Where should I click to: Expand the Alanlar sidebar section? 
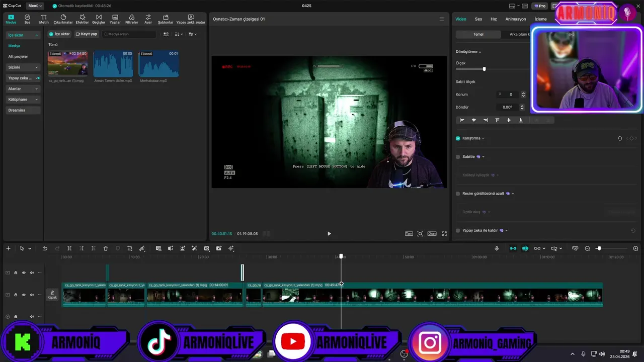(x=23, y=88)
